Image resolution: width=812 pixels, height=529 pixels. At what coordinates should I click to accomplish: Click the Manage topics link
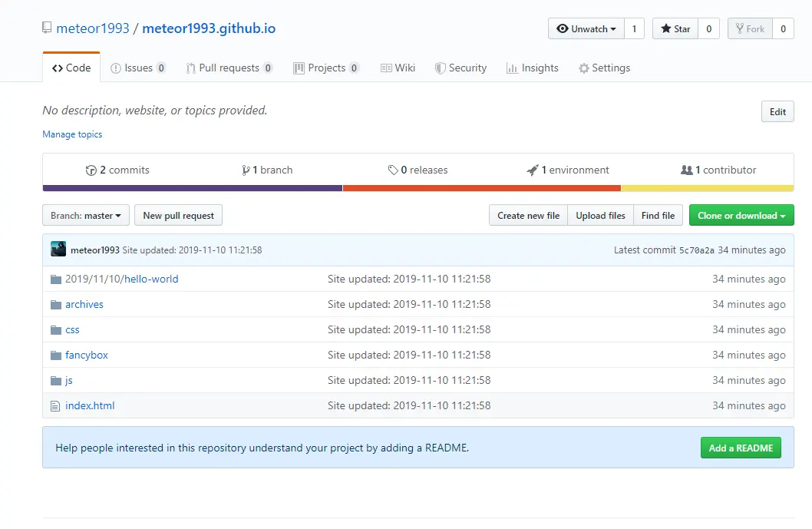72,134
